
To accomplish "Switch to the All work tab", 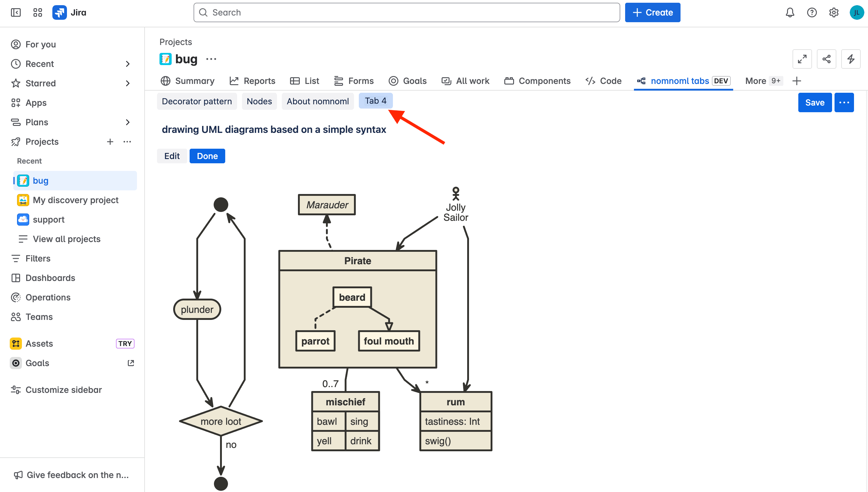I will 465,81.
